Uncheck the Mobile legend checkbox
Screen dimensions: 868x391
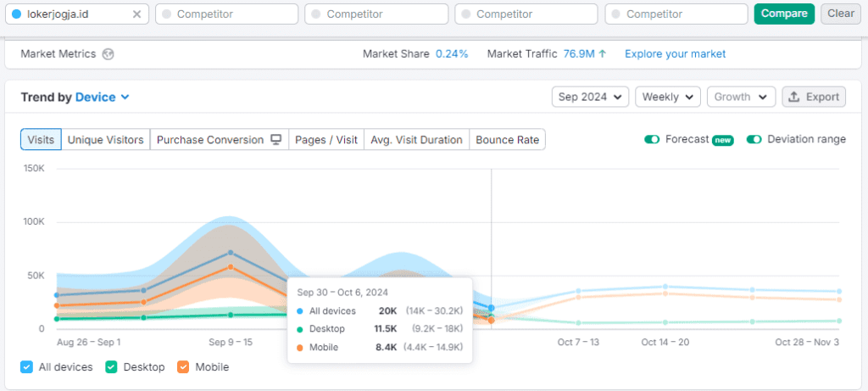pyautogui.click(x=183, y=367)
